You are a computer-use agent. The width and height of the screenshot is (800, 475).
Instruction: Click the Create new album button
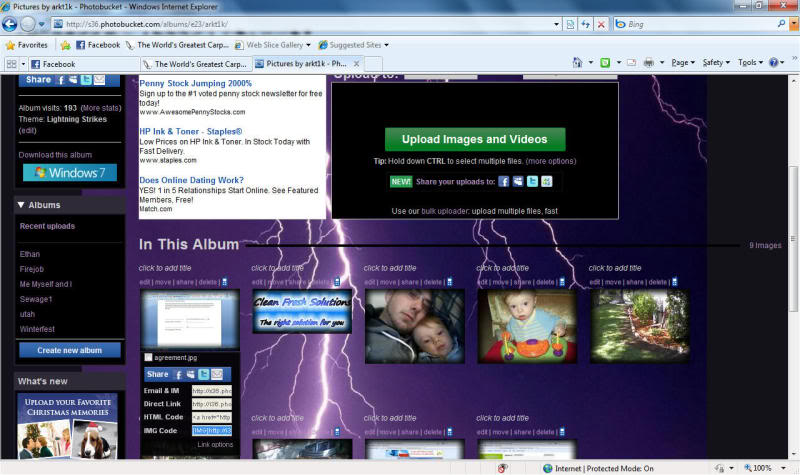pos(69,350)
